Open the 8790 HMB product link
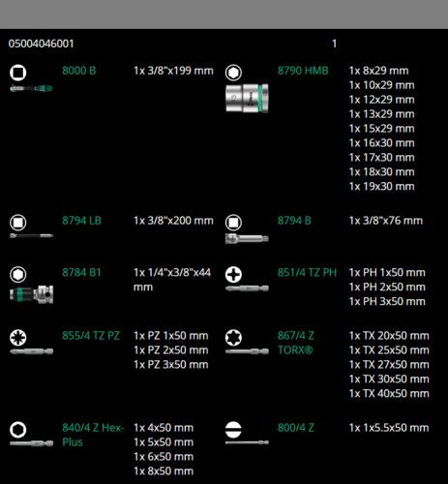This screenshot has height=484, width=448. click(x=303, y=71)
